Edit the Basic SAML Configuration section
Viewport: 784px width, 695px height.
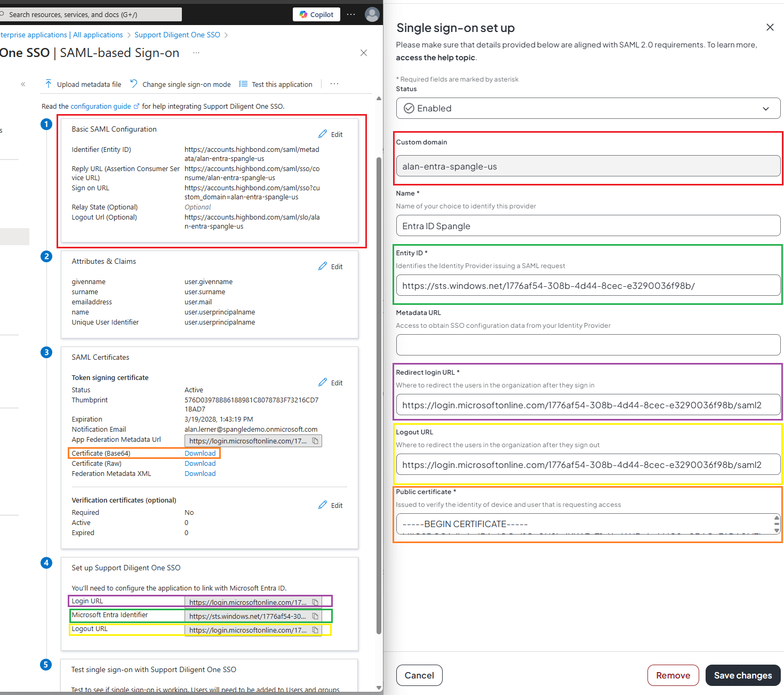click(x=331, y=134)
